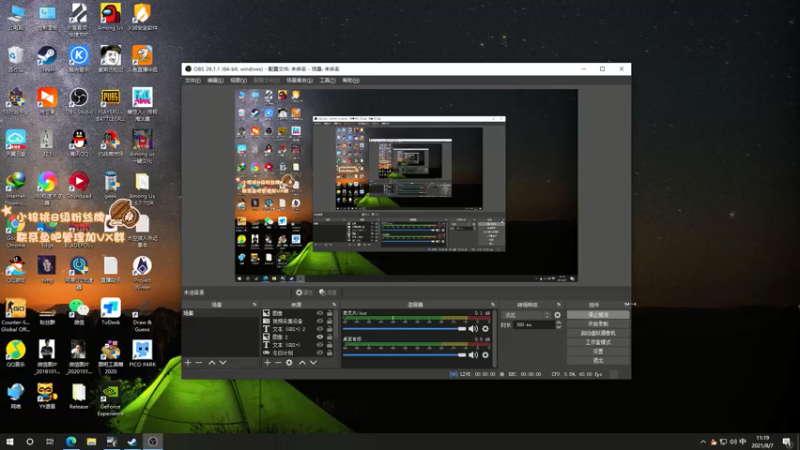The height and width of the screenshot is (450, 800).
Task: Toggle visibility of 文本 (GDI+) source
Action: pyautogui.click(x=320, y=345)
